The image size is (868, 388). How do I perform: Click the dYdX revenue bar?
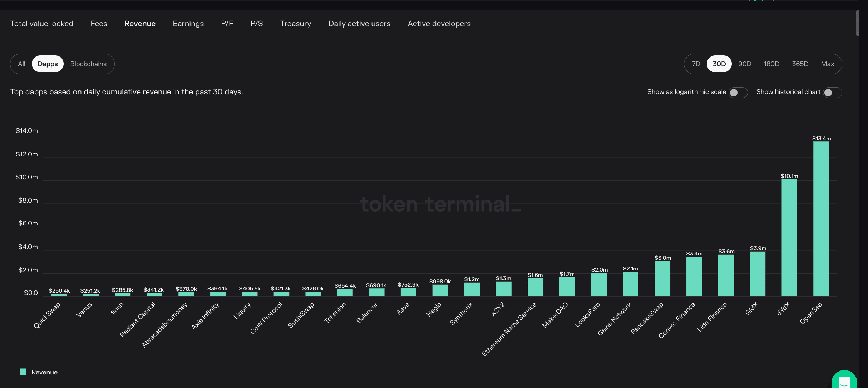(789, 238)
